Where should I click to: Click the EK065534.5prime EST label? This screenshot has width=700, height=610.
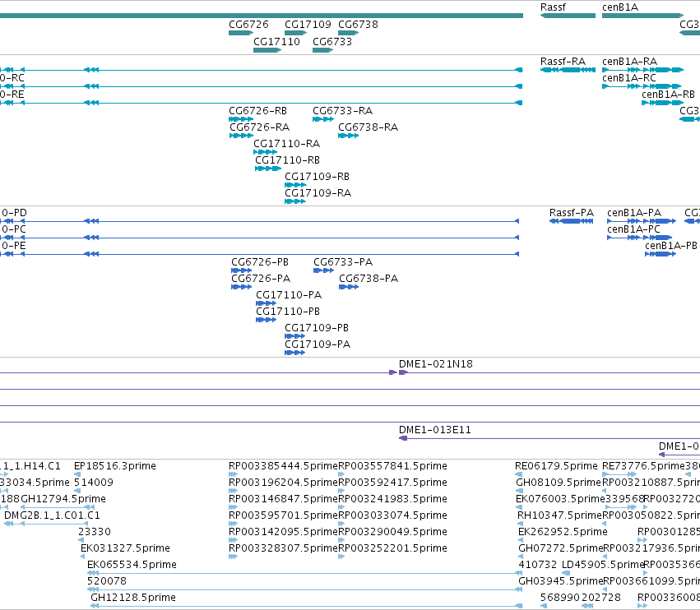(x=132, y=565)
